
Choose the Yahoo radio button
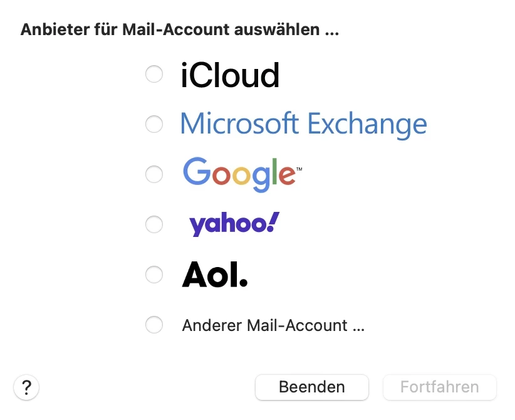154,224
